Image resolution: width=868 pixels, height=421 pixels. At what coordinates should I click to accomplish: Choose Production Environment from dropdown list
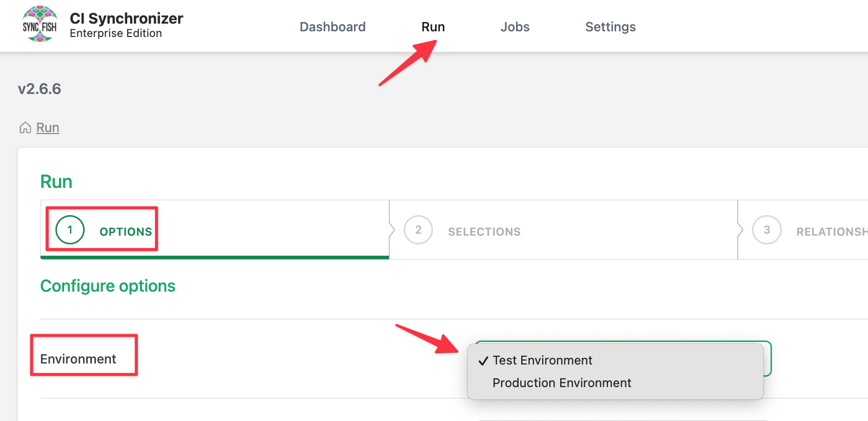616,383
